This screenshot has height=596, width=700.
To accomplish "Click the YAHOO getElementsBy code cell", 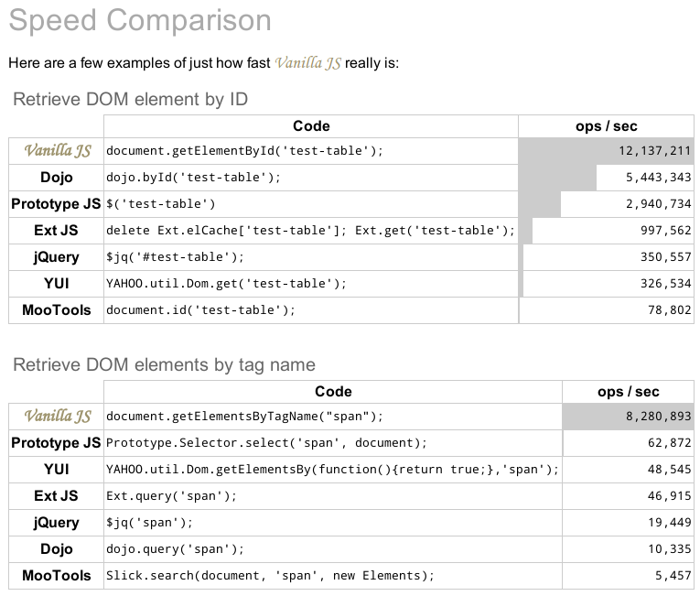I will [332, 470].
